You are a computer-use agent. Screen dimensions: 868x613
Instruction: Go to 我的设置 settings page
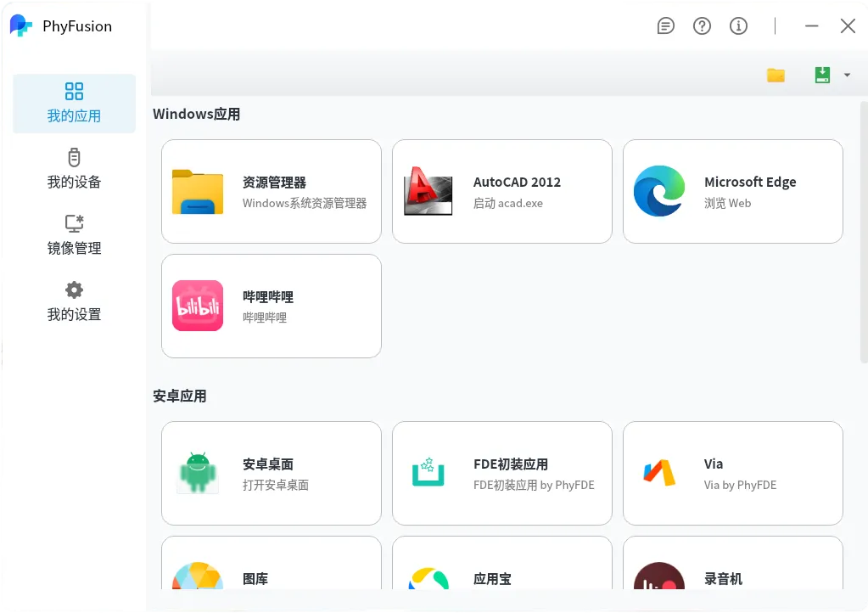(x=74, y=301)
